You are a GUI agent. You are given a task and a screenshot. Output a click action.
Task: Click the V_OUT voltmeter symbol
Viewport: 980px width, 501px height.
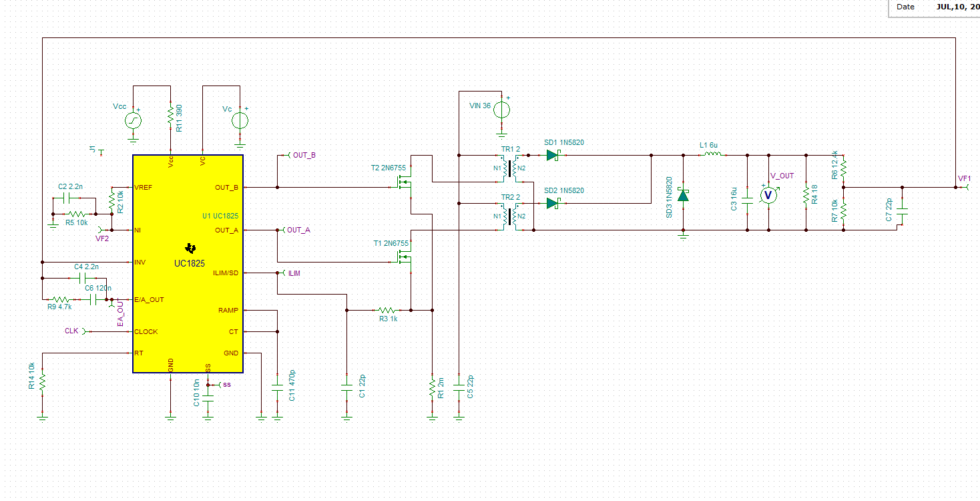click(x=768, y=195)
